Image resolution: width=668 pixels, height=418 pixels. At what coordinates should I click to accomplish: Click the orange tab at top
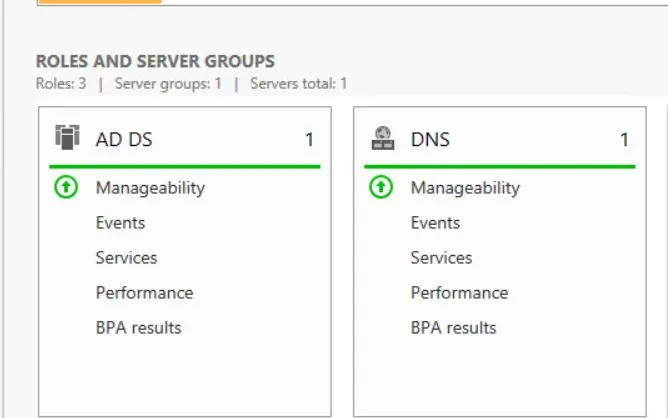coord(99,2)
